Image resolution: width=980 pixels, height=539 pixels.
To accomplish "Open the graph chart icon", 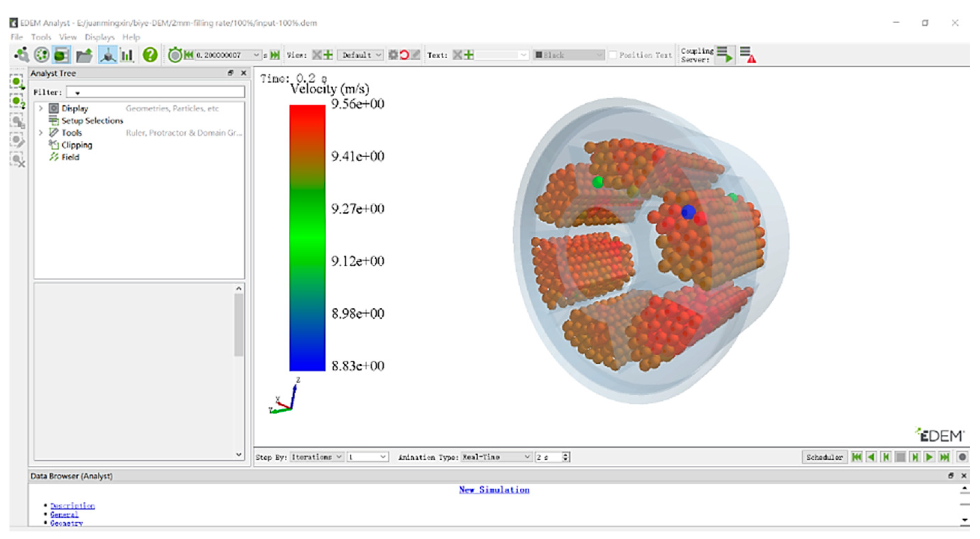I will click(x=127, y=56).
